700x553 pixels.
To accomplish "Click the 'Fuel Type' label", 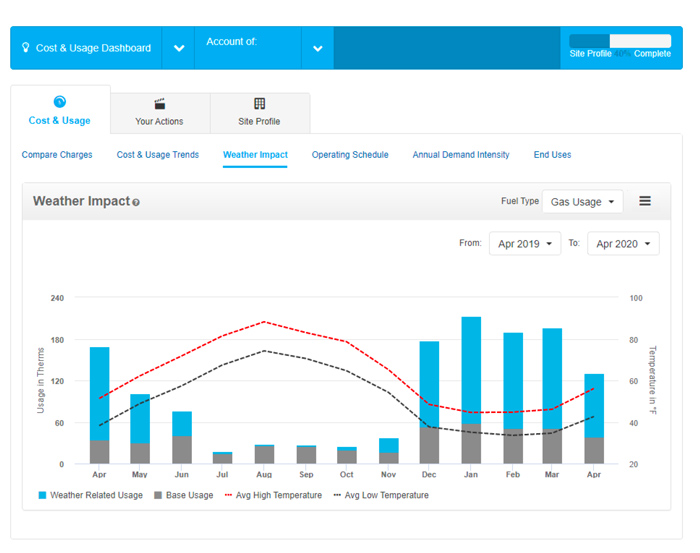I will tap(520, 201).
